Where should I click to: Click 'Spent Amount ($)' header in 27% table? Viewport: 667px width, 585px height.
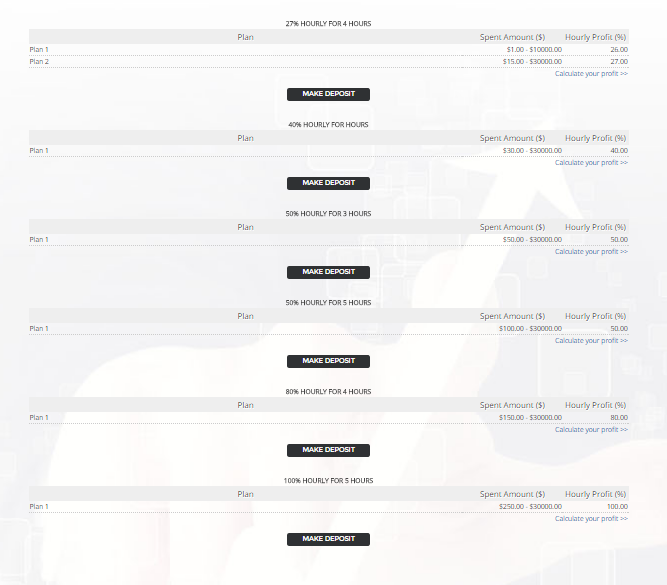coord(512,37)
